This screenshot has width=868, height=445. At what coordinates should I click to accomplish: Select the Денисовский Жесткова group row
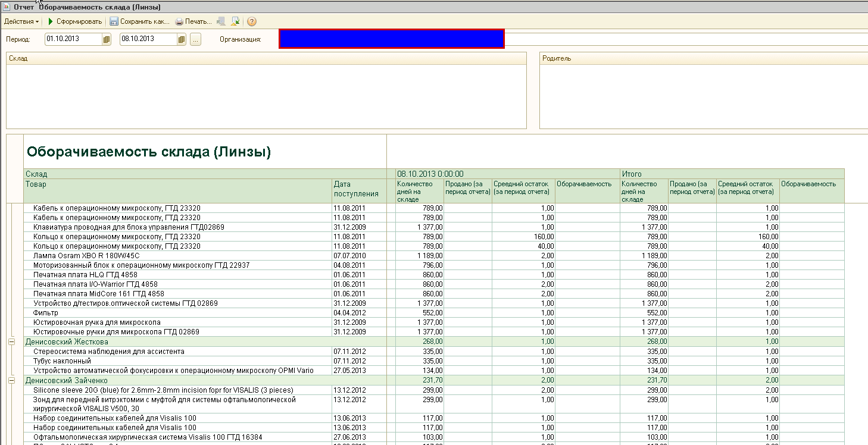point(434,342)
